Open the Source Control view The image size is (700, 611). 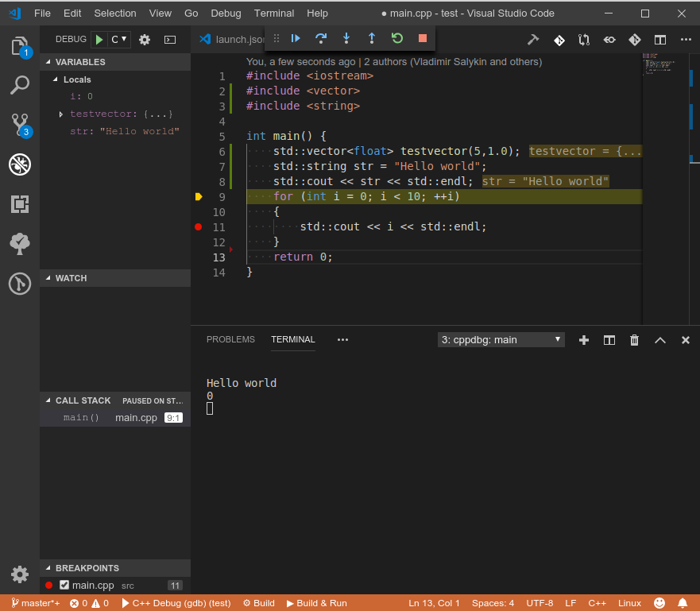[19, 125]
